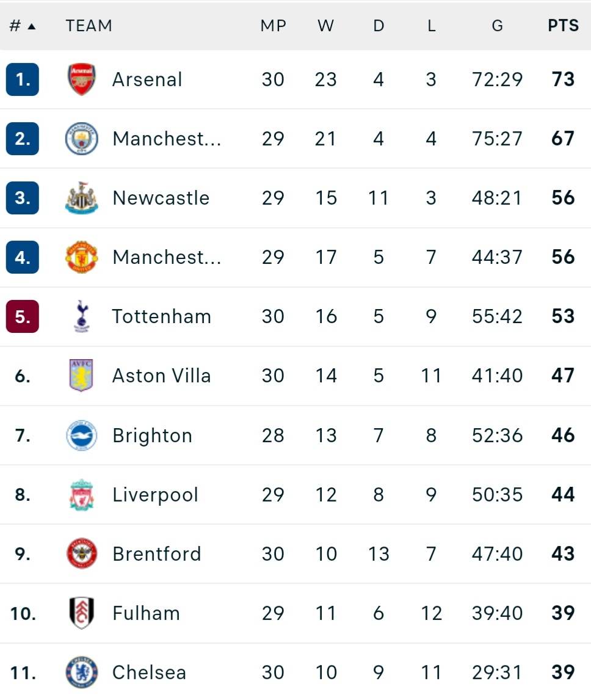The image size is (591, 700).
Task: Open the Chelsea team name link
Action: [149, 673]
